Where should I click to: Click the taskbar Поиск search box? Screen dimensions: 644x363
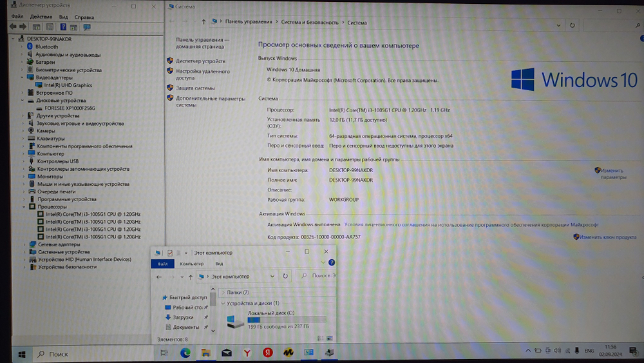[x=92, y=354]
